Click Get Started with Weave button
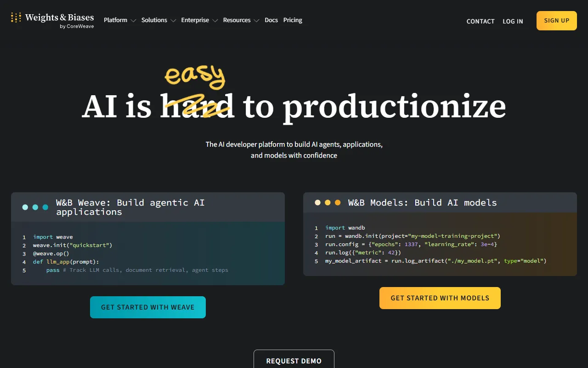 pyautogui.click(x=148, y=307)
